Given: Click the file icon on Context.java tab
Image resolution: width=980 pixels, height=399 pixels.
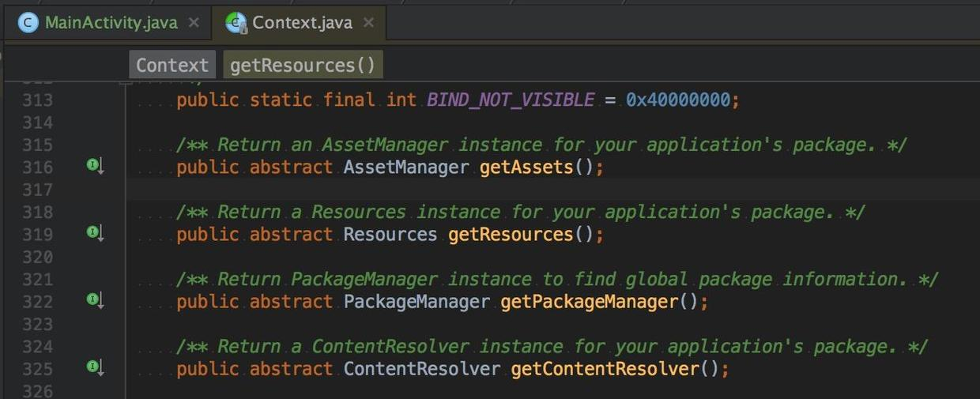Looking at the screenshot, I should click(x=236, y=23).
